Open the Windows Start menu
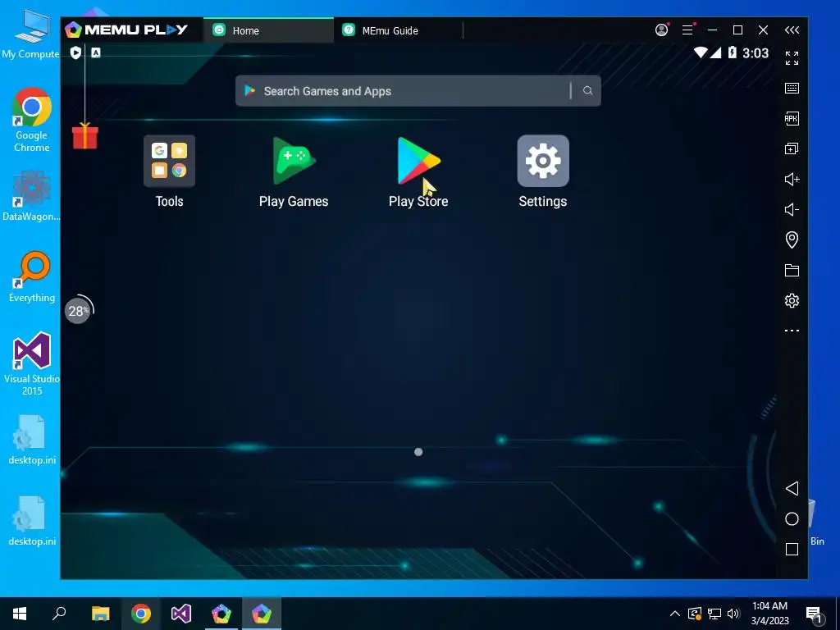The height and width of the screenshot is (630, 840). [20, 614]
